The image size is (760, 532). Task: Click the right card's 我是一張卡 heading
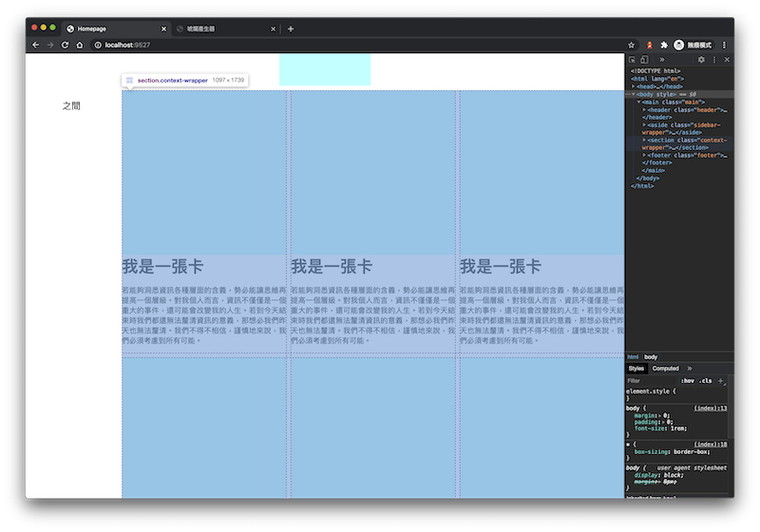click(501, 267)
